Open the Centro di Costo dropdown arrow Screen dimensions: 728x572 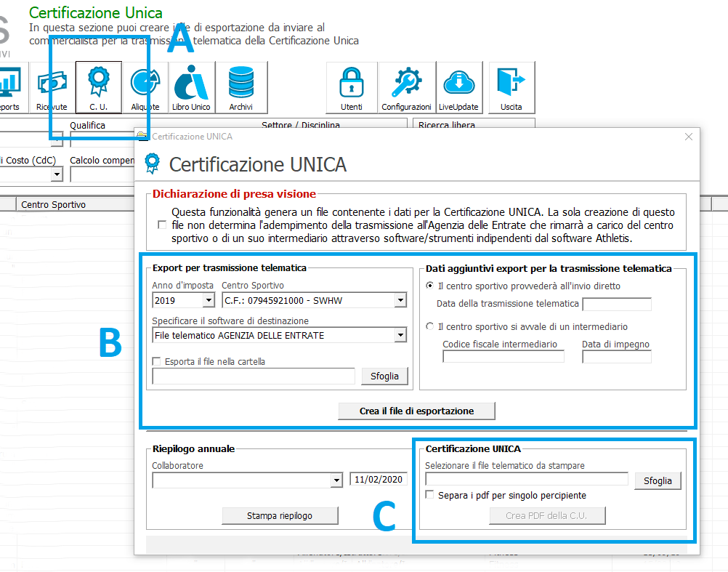pos(57,174)
